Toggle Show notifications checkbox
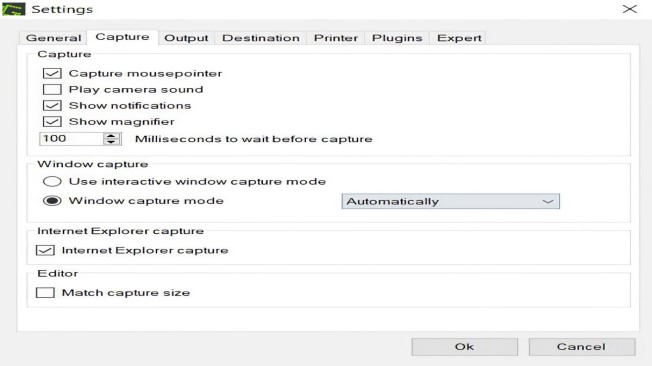Viewport: 652px width, 366px height. 52,106
